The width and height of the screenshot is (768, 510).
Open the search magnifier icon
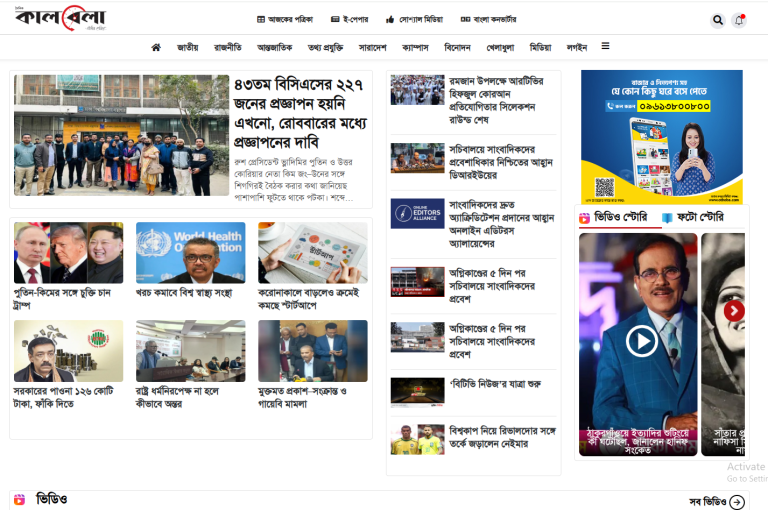point(718,20)
